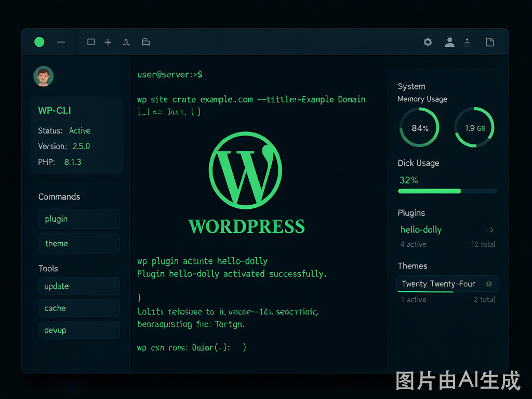Open the folder icon in toolbar
This screenshot has height=399, width=532.
pos(146,42)
